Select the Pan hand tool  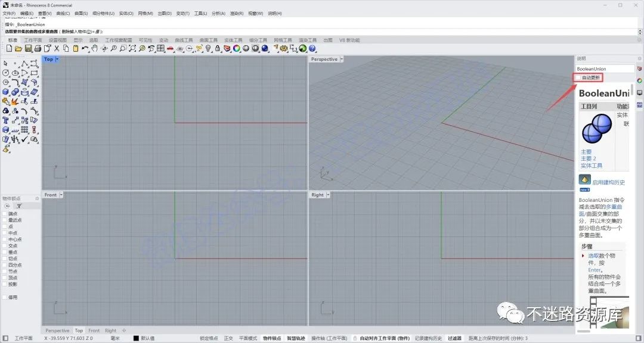pyautogui.click(x=94, y=48)
